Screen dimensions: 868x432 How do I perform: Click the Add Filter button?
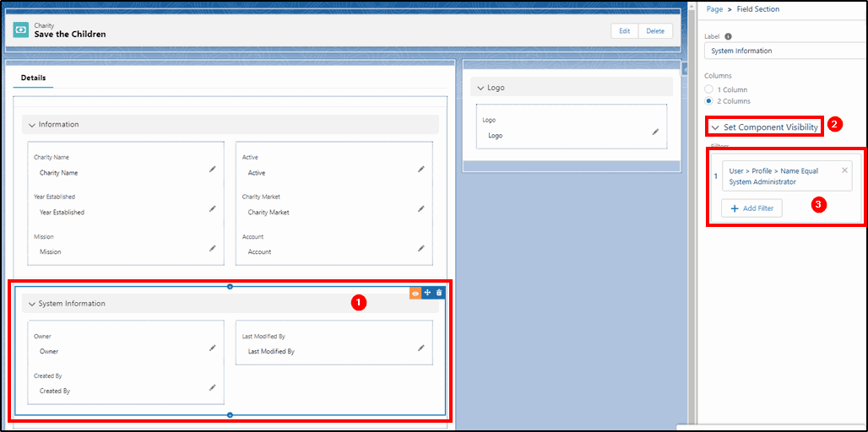tap(751, 208)
